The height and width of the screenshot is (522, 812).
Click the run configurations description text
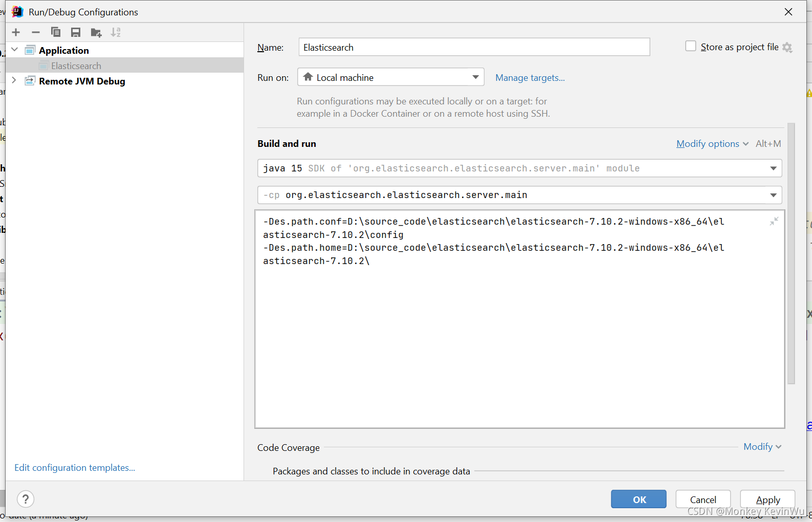click(423, 107)
